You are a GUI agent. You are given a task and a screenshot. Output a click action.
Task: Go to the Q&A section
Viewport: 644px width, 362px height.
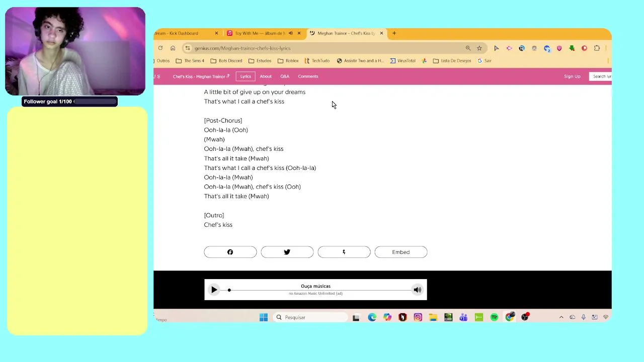[x=285, y=76]
